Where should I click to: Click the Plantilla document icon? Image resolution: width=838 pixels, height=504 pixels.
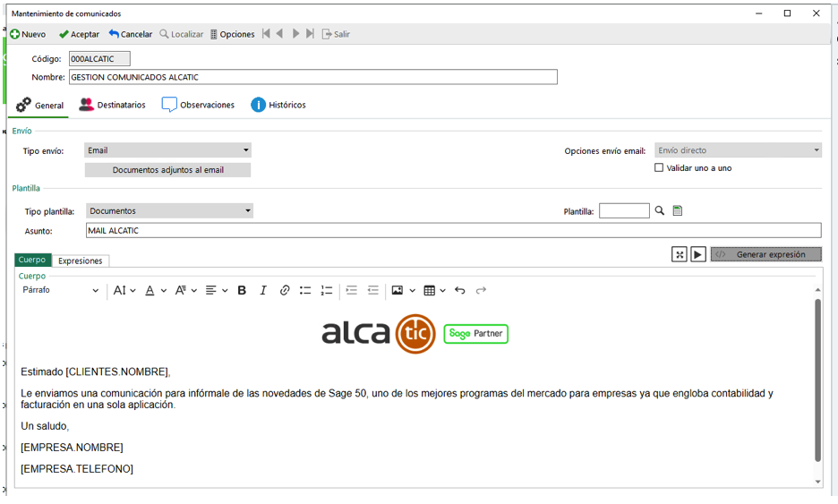tap(678, 210)
